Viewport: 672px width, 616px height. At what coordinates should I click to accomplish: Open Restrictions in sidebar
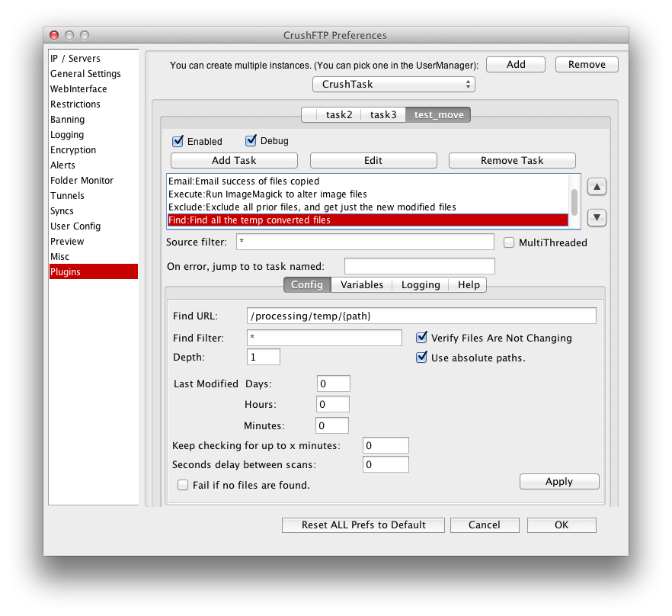pyautogui.click(x=94, y=104)
